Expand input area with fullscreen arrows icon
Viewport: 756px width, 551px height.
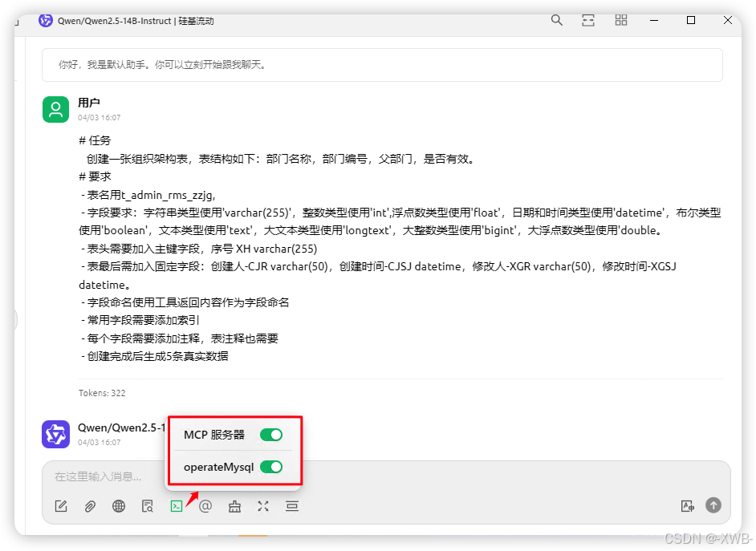[x=263, y=506]
